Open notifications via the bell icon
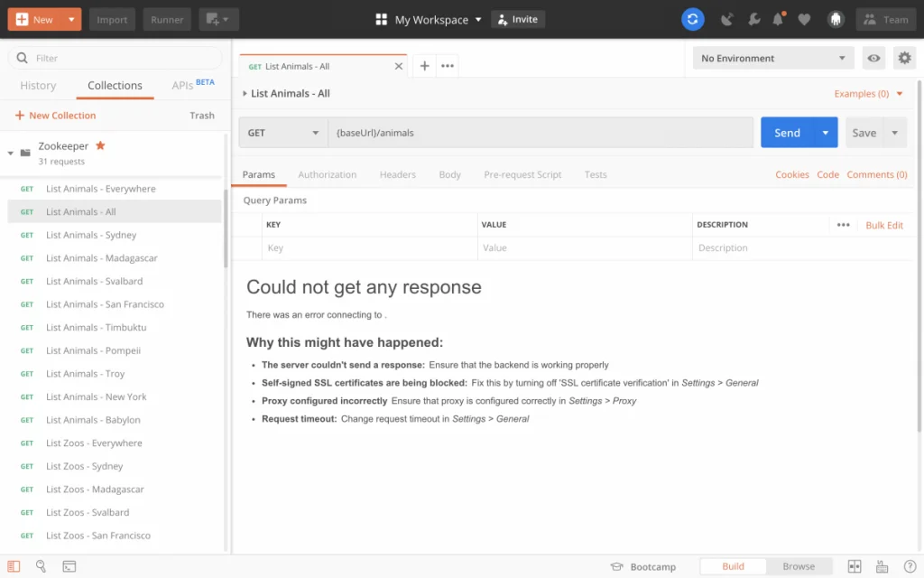Image resolution: width=924 pixels, height=578 pixels. pyautogui.click(x=778, y=18)
